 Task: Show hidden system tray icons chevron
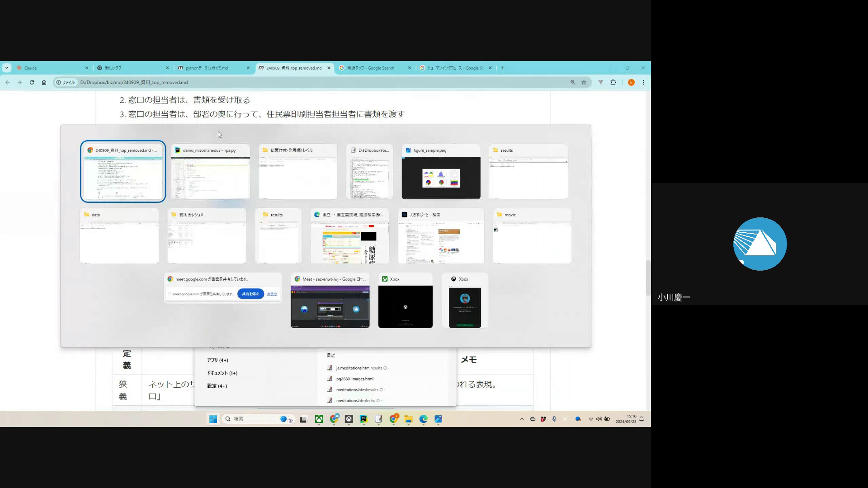tap(521, 419)
